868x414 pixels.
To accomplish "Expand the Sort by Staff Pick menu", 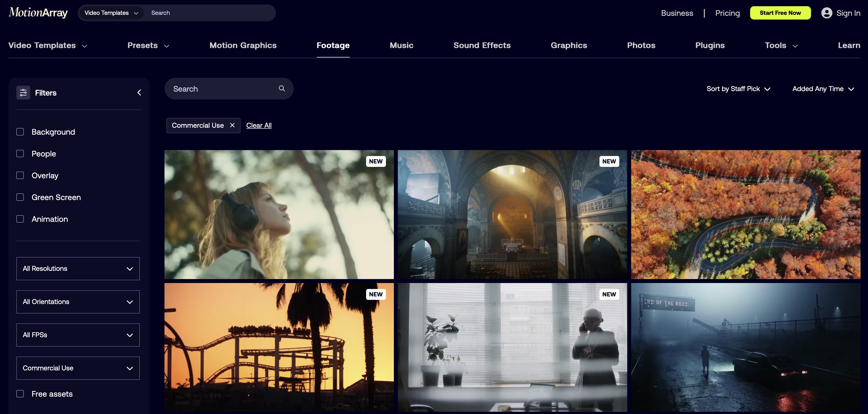I will (738, 89).
